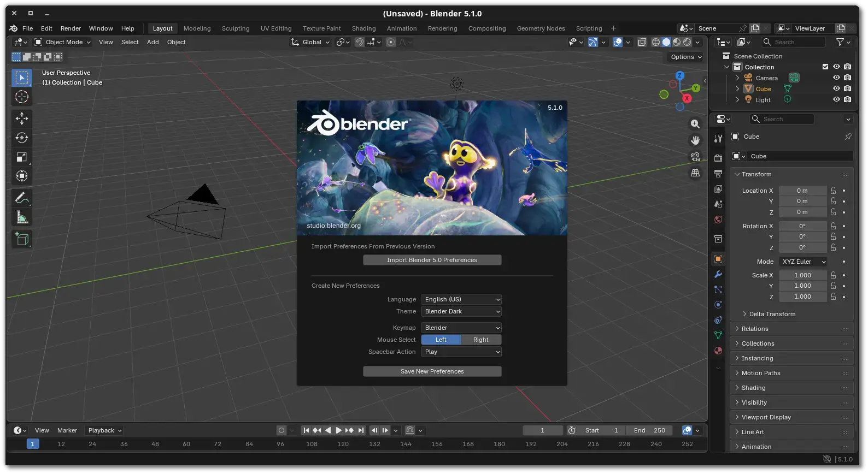Click Import Blender 5.0 Preferences button
This screenshot has width=868, height=474.
pos(432,260)
